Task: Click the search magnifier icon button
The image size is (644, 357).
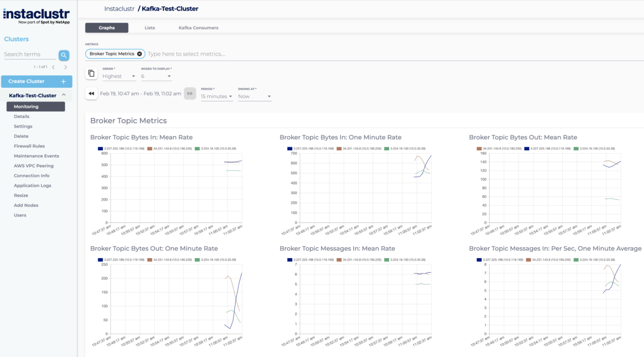Action: pos(64,55)
